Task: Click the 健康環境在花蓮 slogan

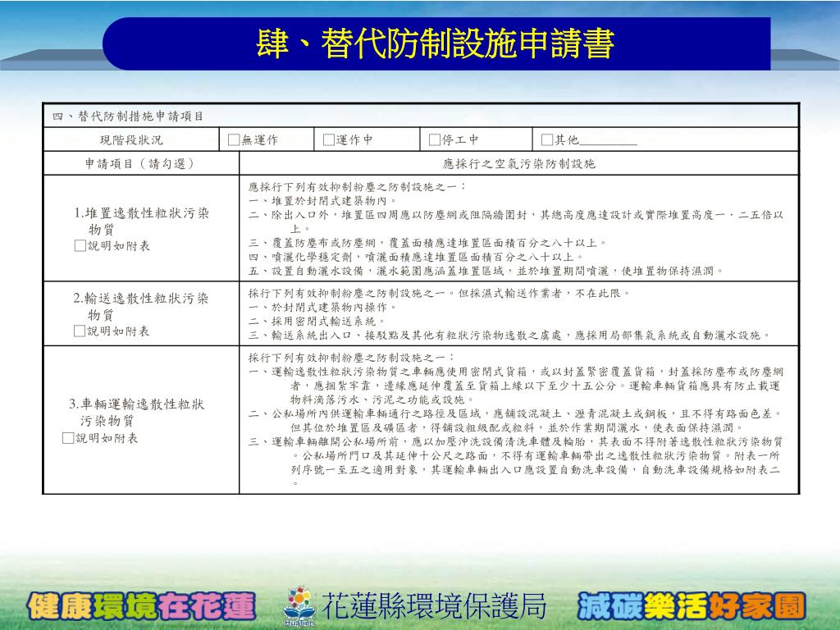Action: point(141,606)
